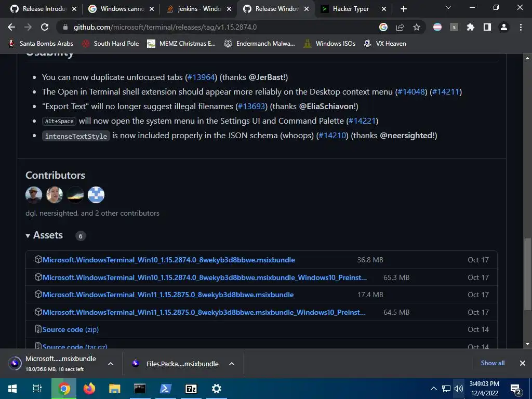Open a new browser tab

(x=403, y=9)
